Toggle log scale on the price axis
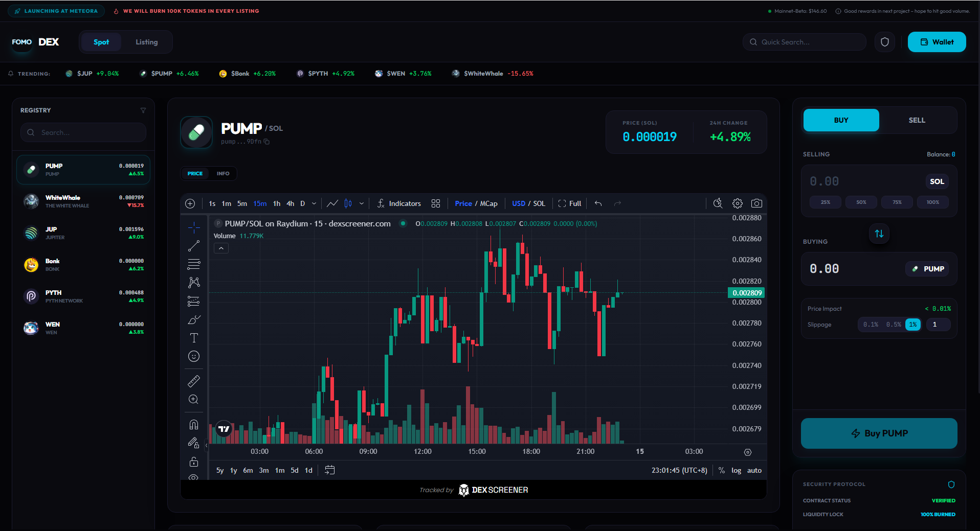The width and height of the screenshot is (980, 531). (x=736, y=470)
